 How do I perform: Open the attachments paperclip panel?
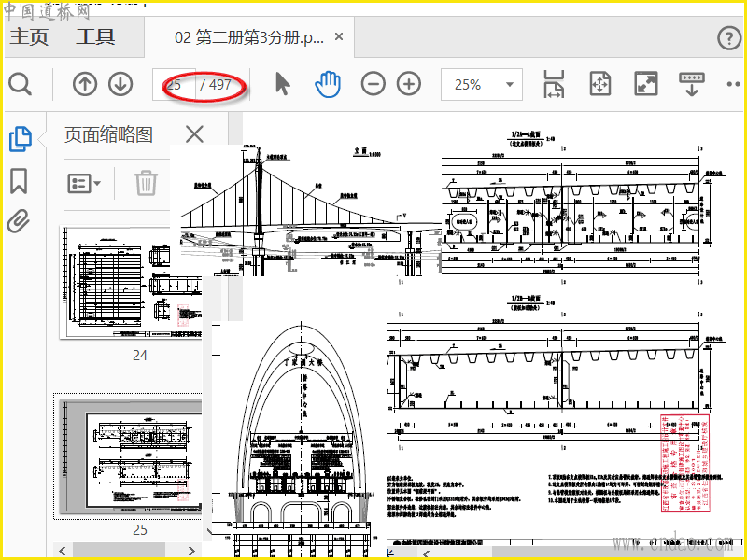coord(19,221)
